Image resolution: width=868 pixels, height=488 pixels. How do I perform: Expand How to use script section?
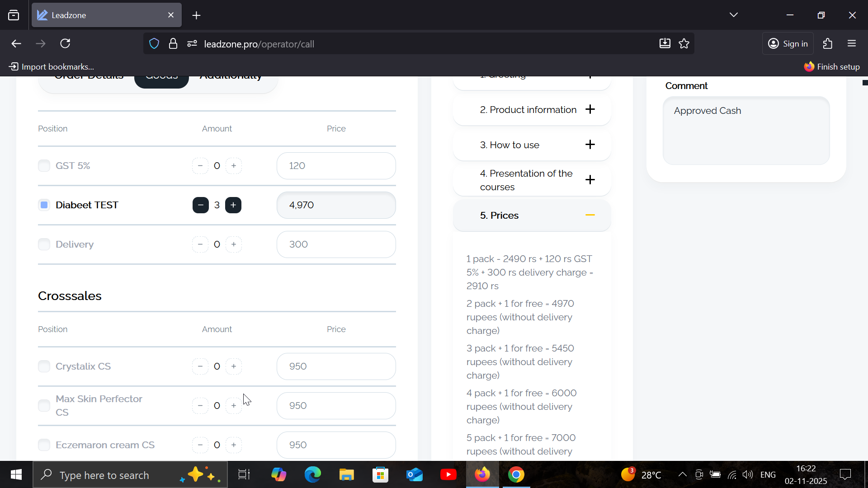590,145
